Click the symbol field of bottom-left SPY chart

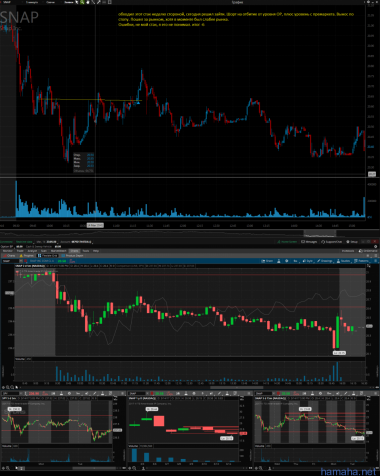tap(11, 393)
